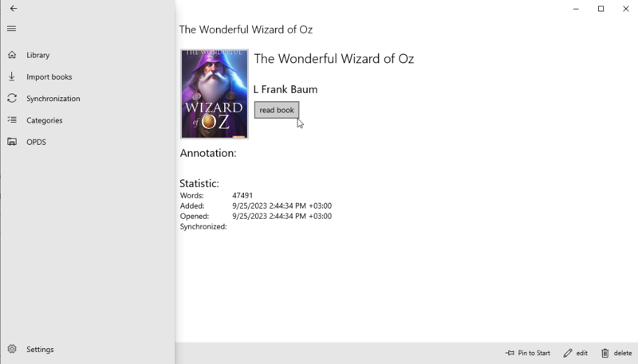
Task: Click the Pin to Start pin icon
Action: coord(510,353)
